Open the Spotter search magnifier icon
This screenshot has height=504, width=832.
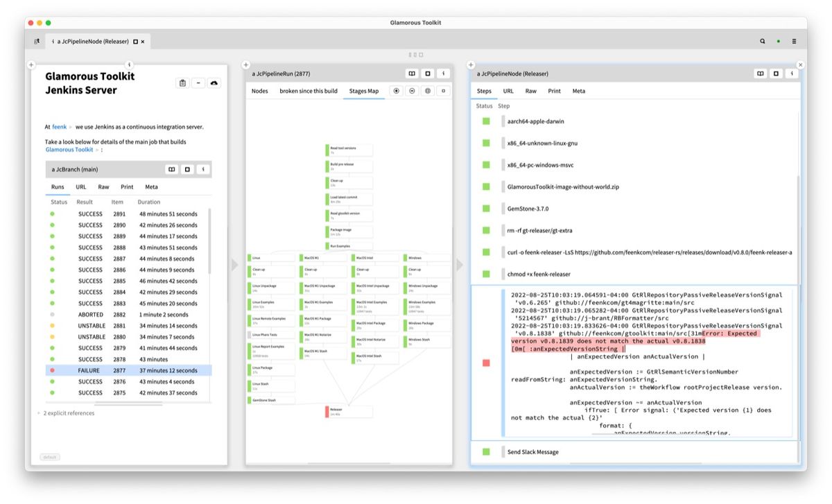[x=763, y=42]
